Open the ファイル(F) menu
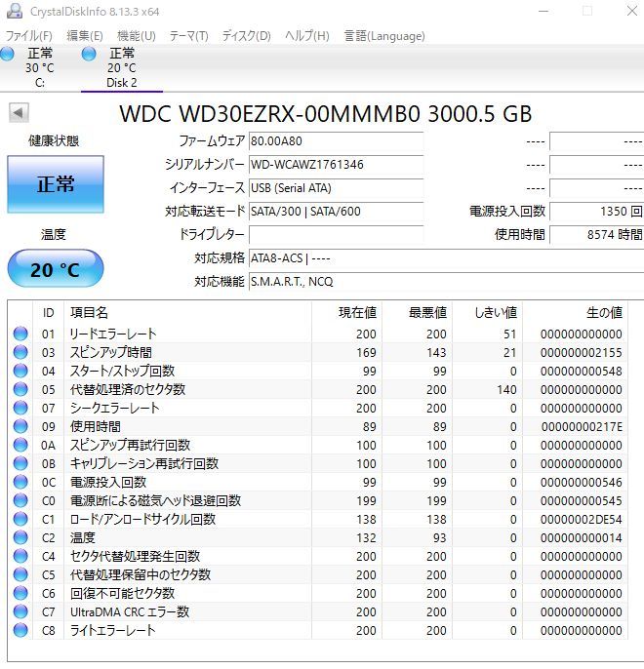This screenshot has width=644, height=669. pos(28,36)
